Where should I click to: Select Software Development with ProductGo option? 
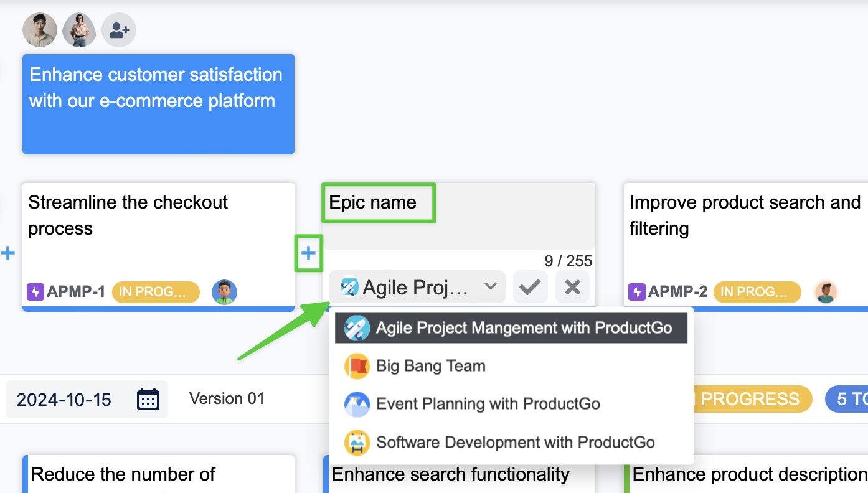pos(515,443)
